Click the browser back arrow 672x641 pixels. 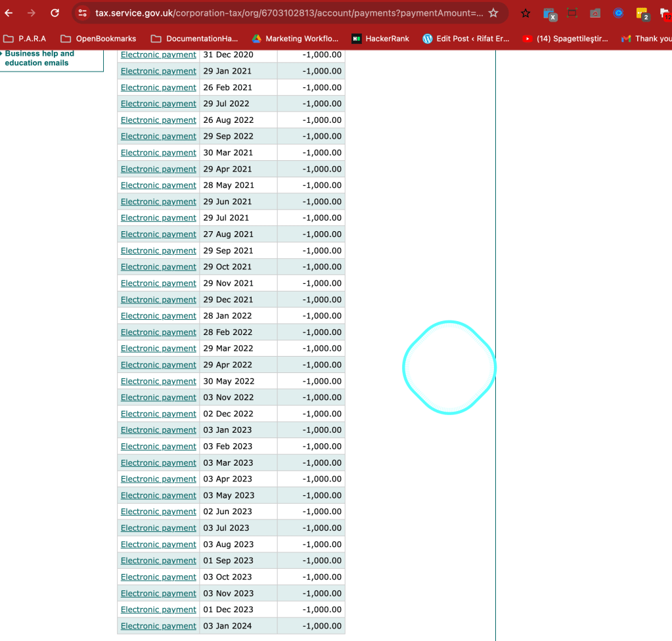click(9, 13)
